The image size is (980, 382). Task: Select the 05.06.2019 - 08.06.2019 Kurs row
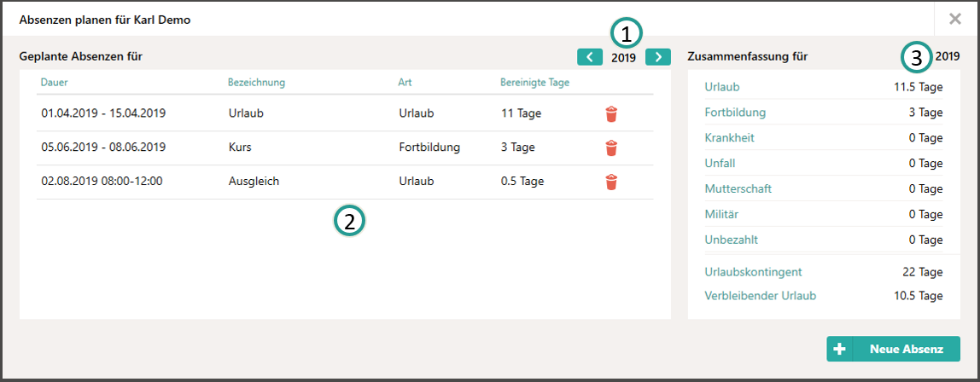tap(345, 148)
